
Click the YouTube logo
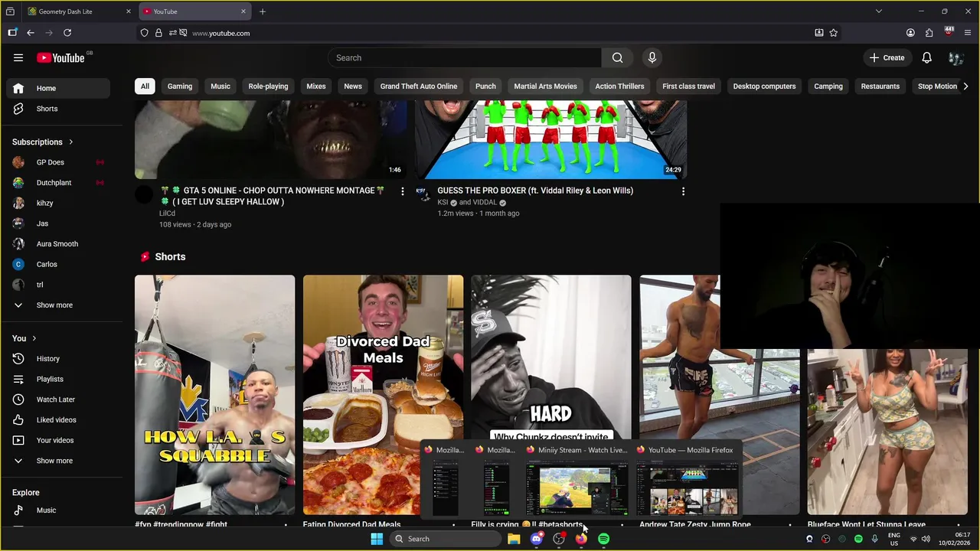click(60, 57)
